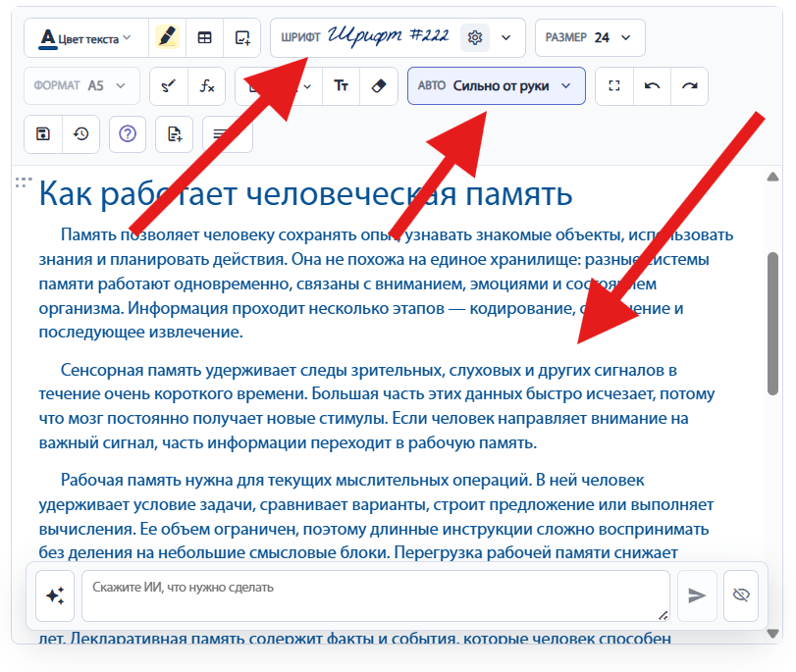Grab the block drag handle dots
The width and height of the screenshot is (796, 672).
coord(24,182)
